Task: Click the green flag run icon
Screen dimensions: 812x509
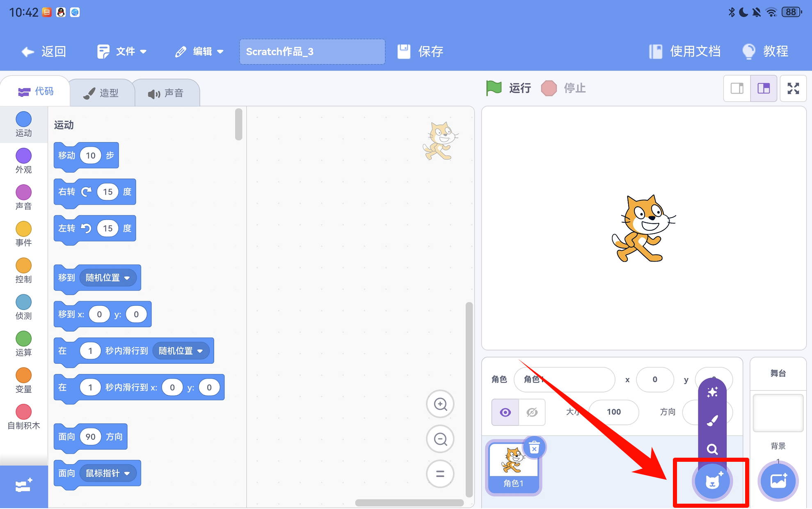Action: (x=494, y=88)
